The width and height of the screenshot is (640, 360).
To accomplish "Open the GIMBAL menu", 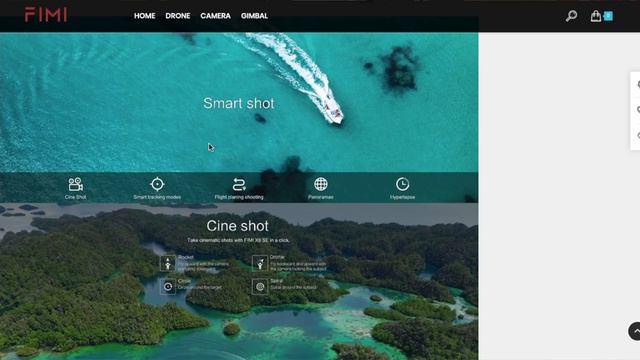I will (x=254, y=16).
